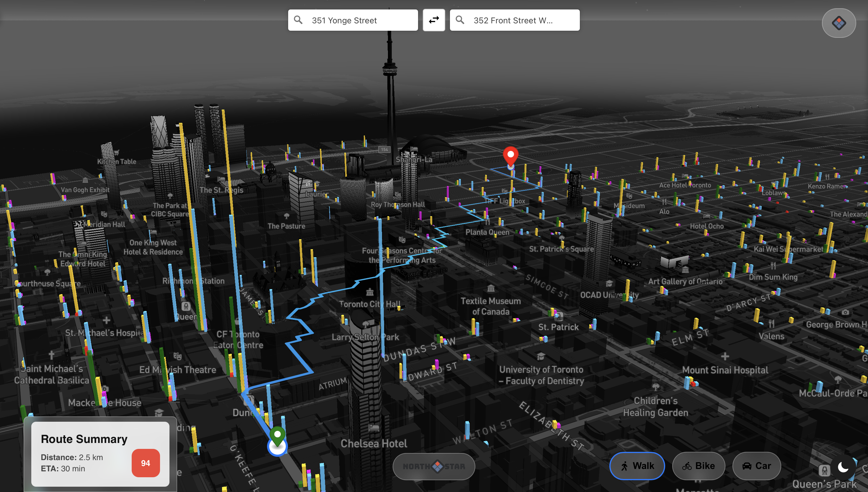The image size is (868, 492).
Task: Click the red 94 score badge
Action: tap(146, 462)
